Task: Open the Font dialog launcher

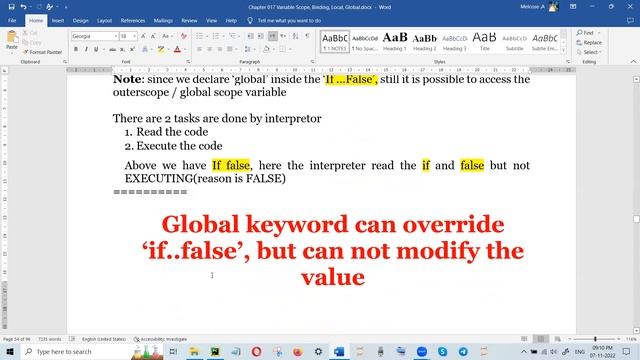Action: [188, 62]
